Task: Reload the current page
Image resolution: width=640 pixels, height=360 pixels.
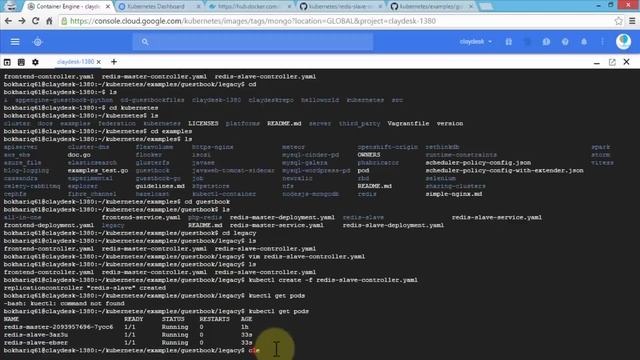Action: [36, 21]
